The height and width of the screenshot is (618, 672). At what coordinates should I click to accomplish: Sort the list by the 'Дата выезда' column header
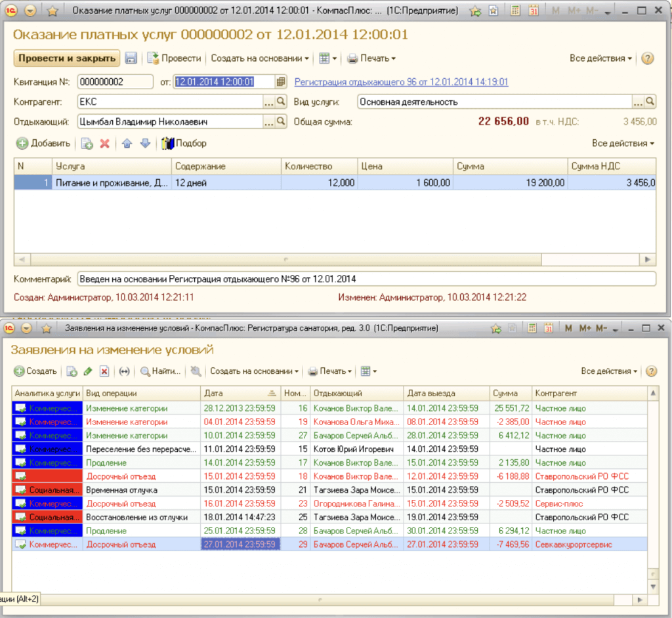pyautogui.click(x=431, y=394)
